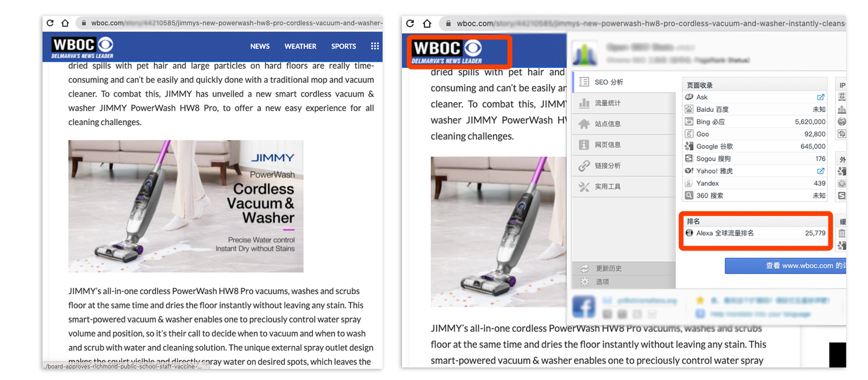
Task: Click the Yandex row icon
Action: point(689,183)
